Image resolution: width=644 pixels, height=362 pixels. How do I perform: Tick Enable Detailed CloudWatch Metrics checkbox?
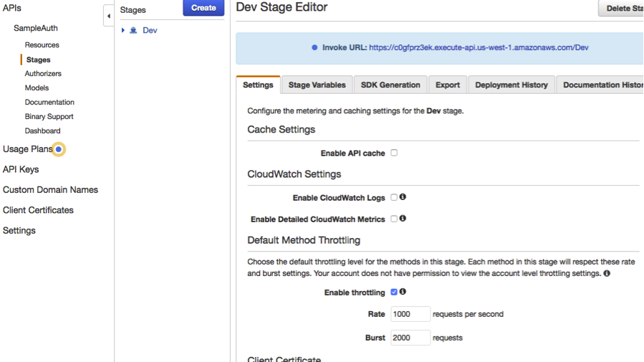coord(394,219)
